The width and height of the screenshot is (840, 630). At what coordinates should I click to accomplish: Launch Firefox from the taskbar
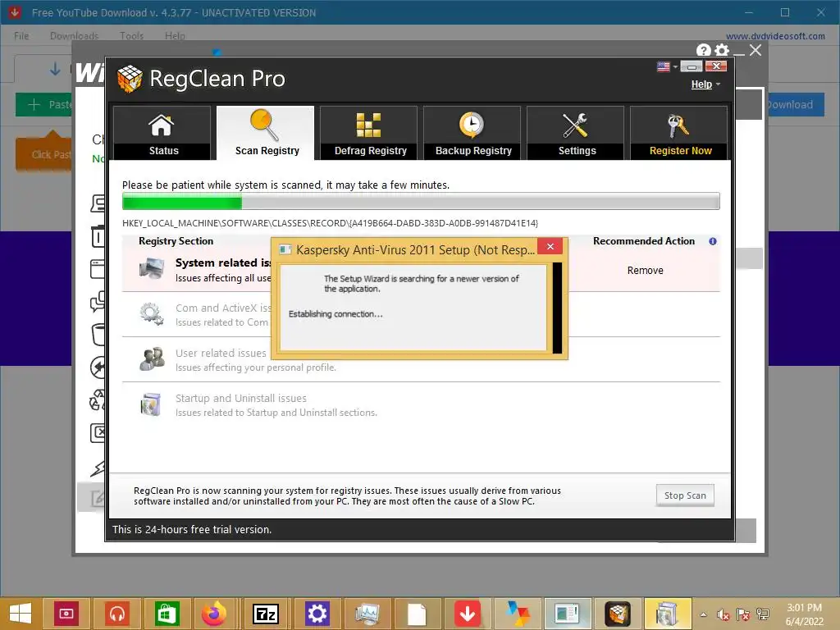coord(214,614)
